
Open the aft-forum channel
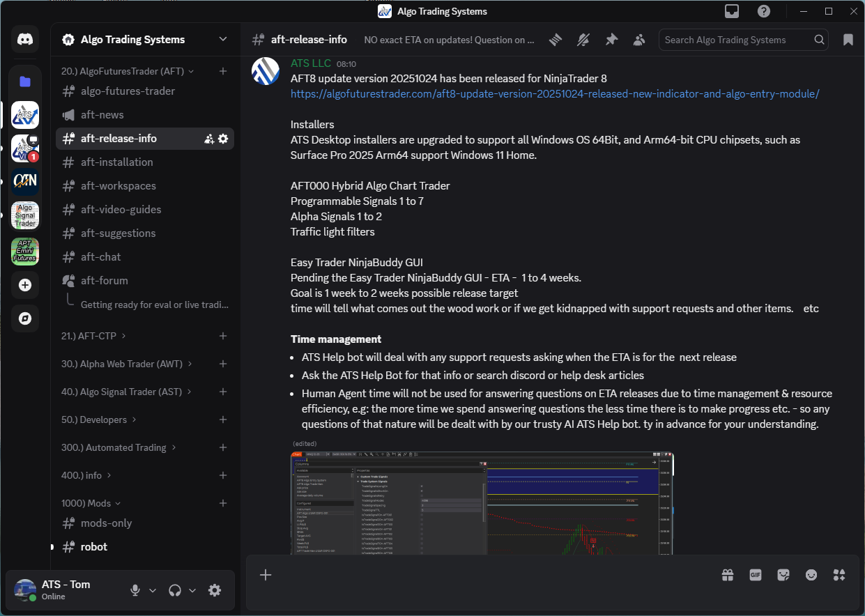click(145, 281)
